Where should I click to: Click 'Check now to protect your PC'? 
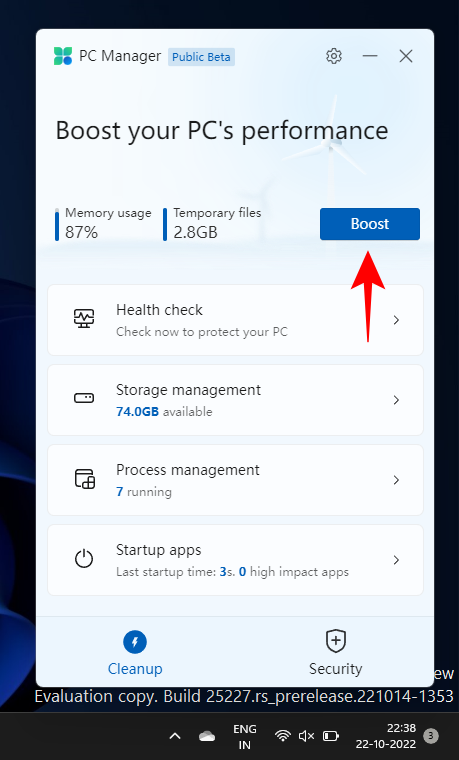(202, 332)
